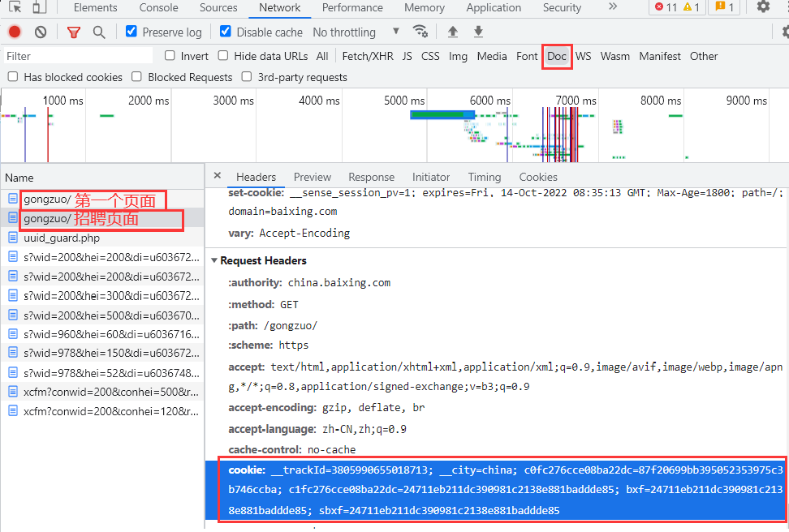Switch to the Response tab

click(371, 177)
